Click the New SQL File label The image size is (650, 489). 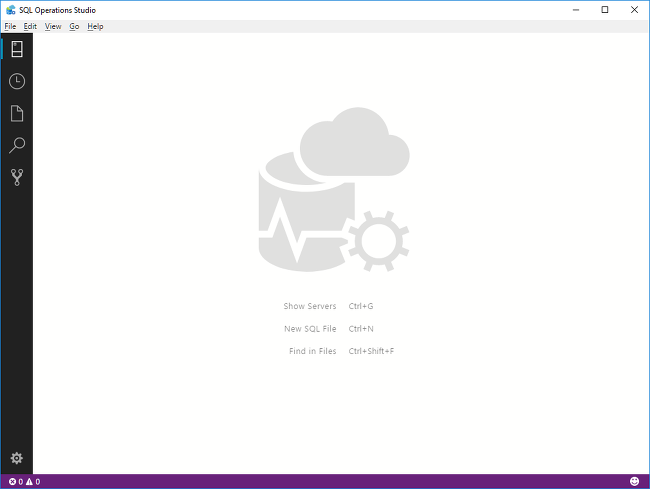coord(310,329)
